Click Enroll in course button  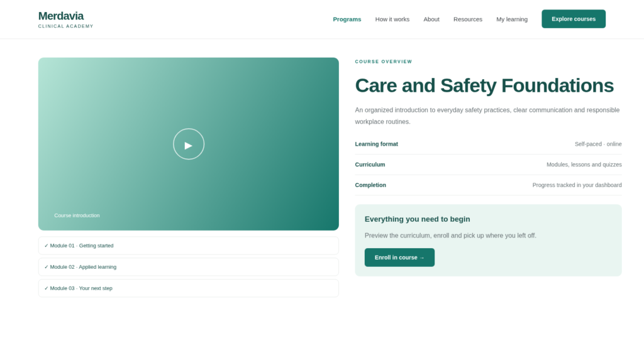tap(399, 257)
